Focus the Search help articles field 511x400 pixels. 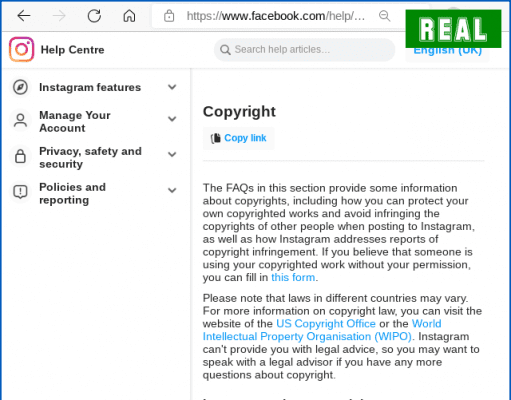click(x=304, y=50)
